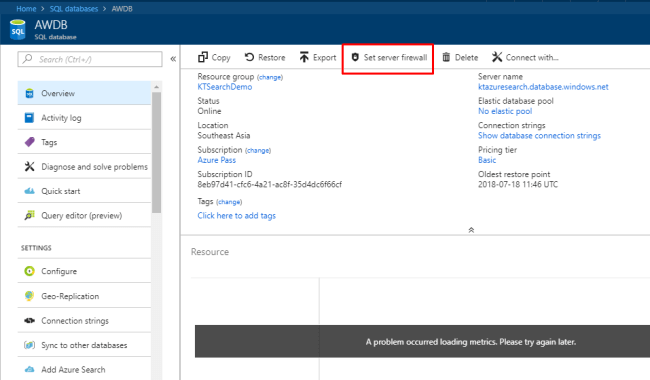
Task: Click the Activity log icon
Action: [x=29, y=118]
